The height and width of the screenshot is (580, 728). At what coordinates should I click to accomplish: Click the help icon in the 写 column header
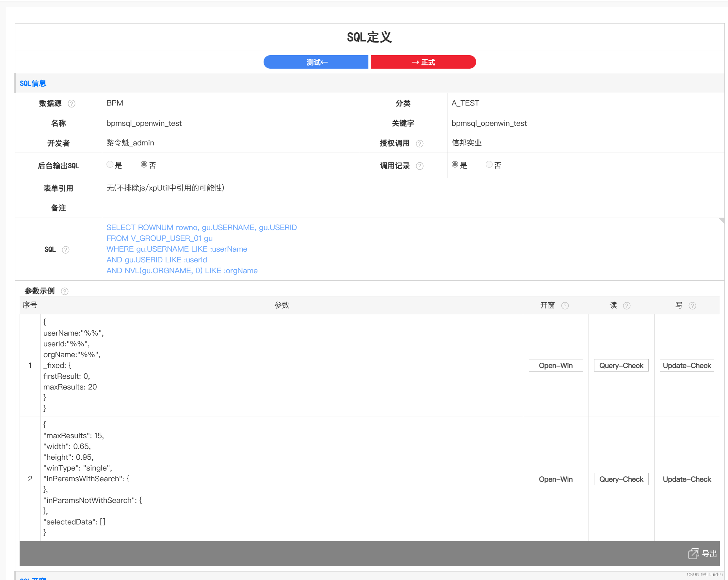coord(692,306)
